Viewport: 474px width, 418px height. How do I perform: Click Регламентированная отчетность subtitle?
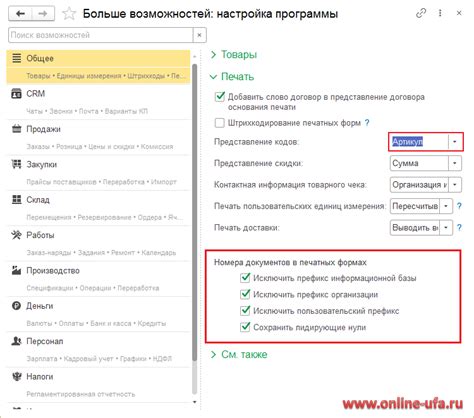(81, 394)
